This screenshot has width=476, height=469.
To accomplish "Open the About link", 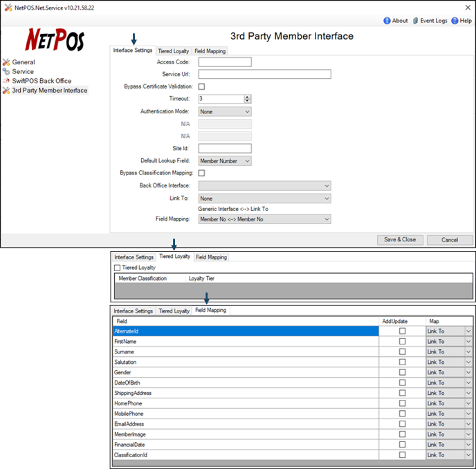I will [x=400, y=21].
